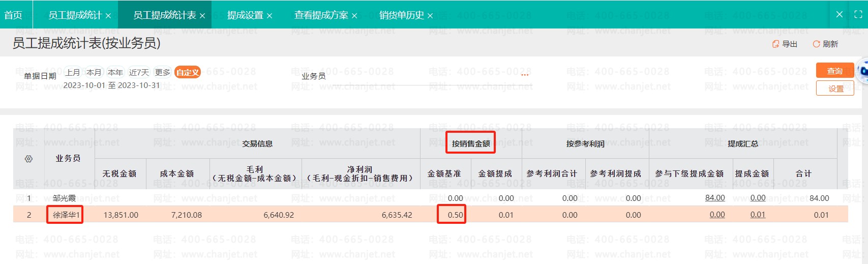Viewport: 868px width, 264px height.
Task: Close the 提成设置 tab
Action: (x=270, y=16)
